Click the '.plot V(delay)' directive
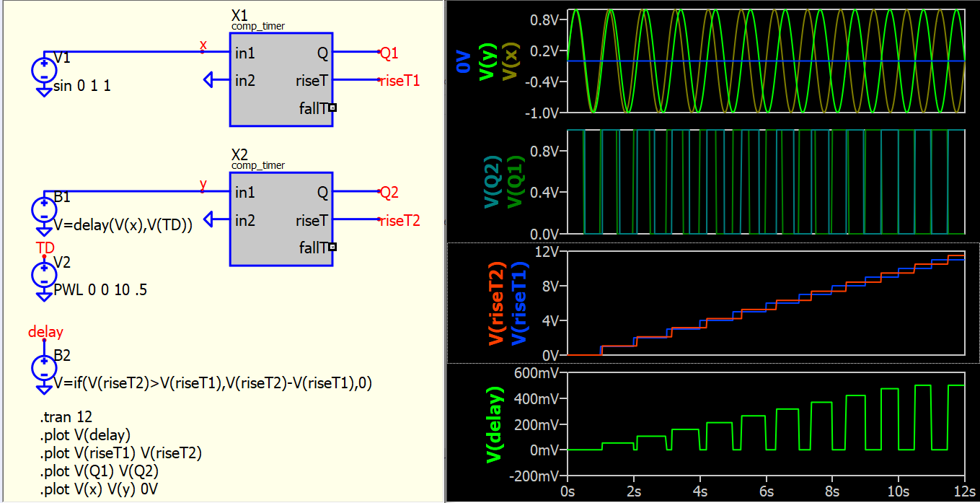This screenshot has height=503, width=980. point(86,435)
